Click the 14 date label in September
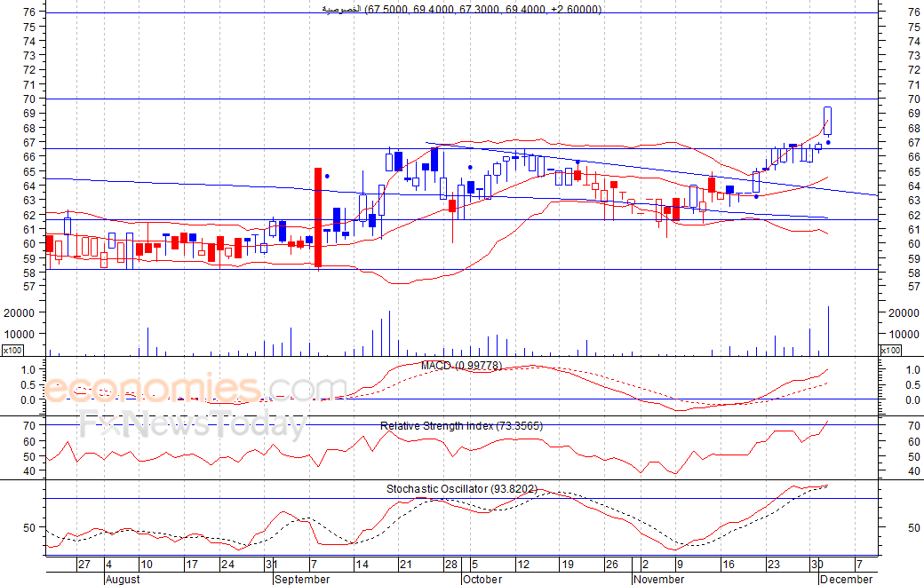924x585 pixels. point(362,565)
